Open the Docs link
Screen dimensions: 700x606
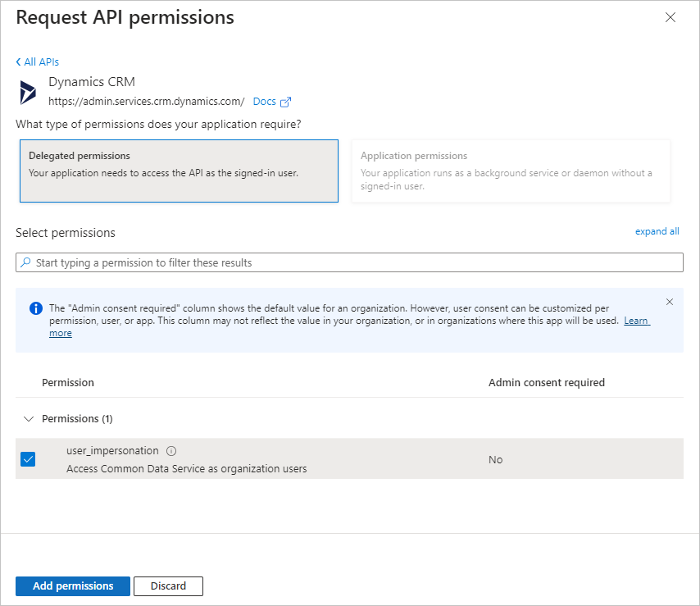[x=264, y=102]
